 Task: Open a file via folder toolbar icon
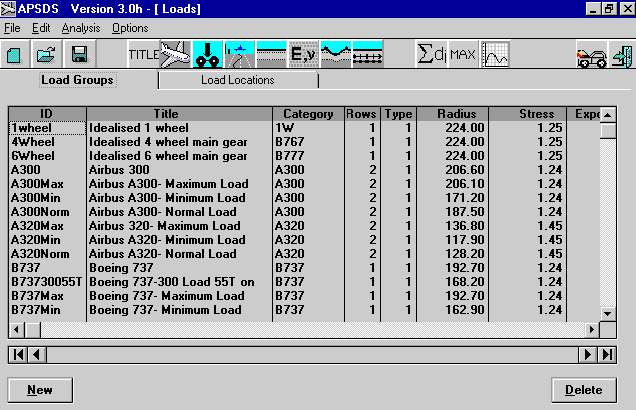tap(46, 54)
